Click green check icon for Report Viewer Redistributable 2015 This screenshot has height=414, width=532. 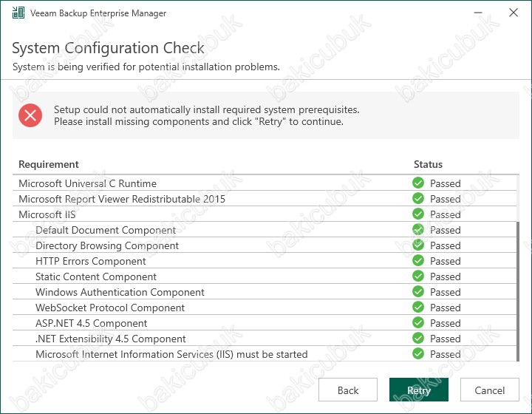coord(418,199)
